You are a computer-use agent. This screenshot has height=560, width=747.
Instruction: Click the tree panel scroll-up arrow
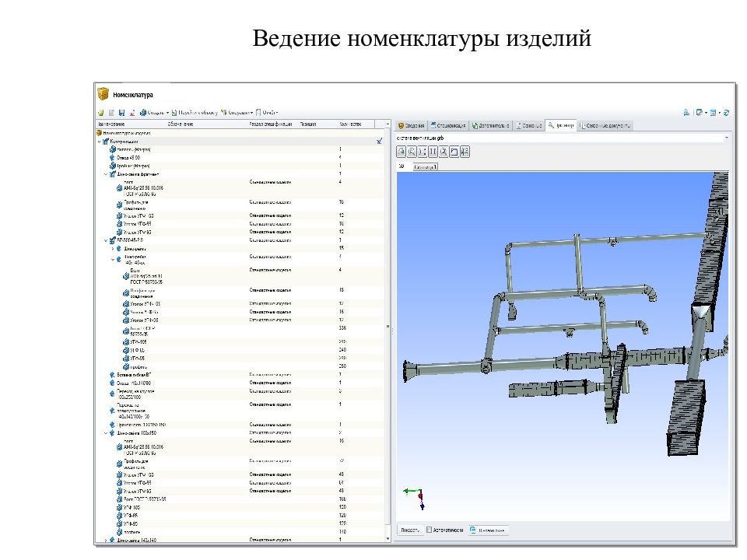[388, 124]
